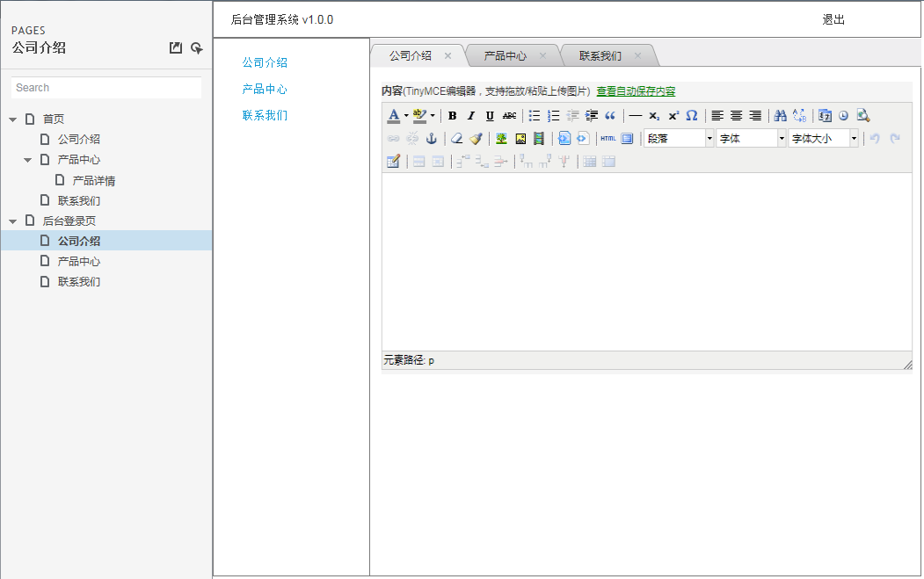Toggle superscript formatting
The height and width of the screenshot is (579, 924).
673,115
